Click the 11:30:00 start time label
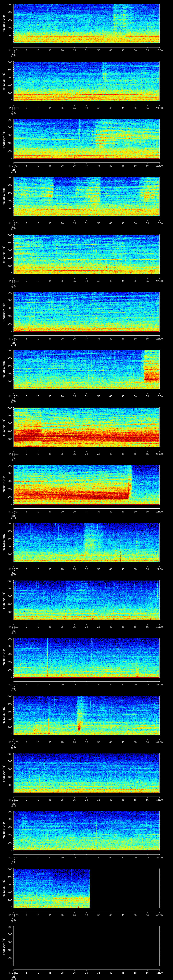 click(13, 684)
